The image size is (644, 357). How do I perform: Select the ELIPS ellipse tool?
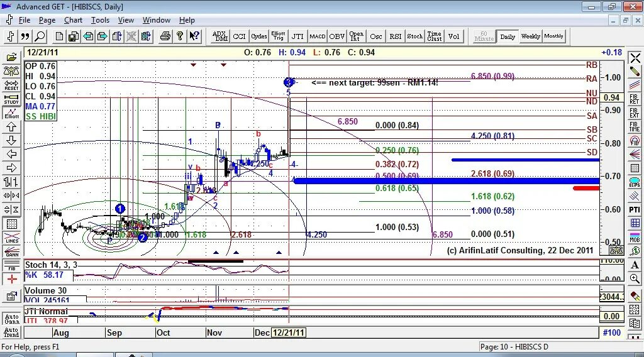pos(635,182)
